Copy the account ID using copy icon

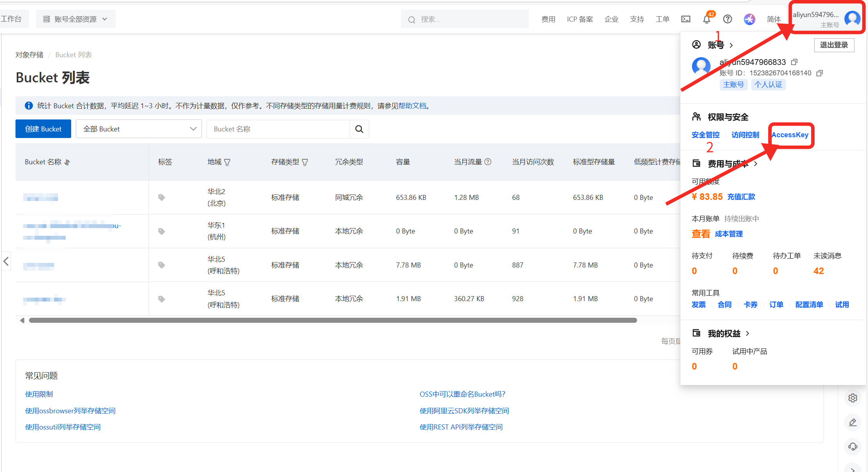click(x=820, y=73)
